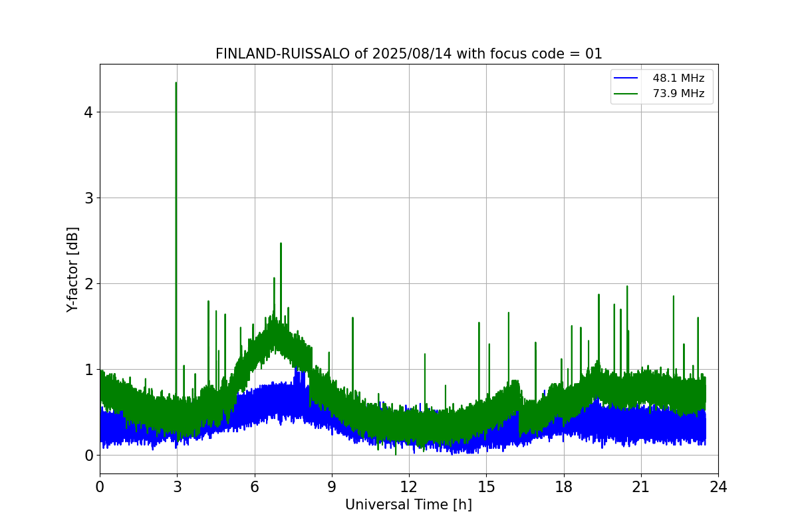Click the x-axis tick label 21
798x532 pixels.
pyautogui.click(x=641, y=487)
